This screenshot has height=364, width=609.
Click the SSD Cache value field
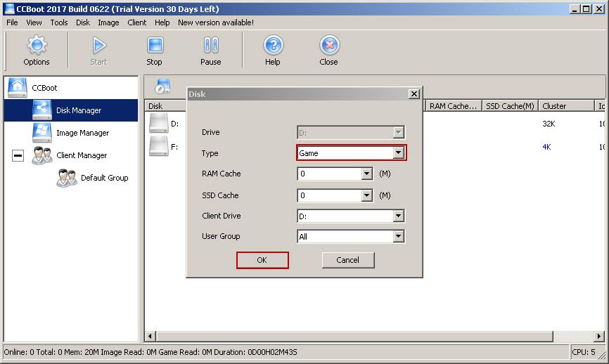330,195
